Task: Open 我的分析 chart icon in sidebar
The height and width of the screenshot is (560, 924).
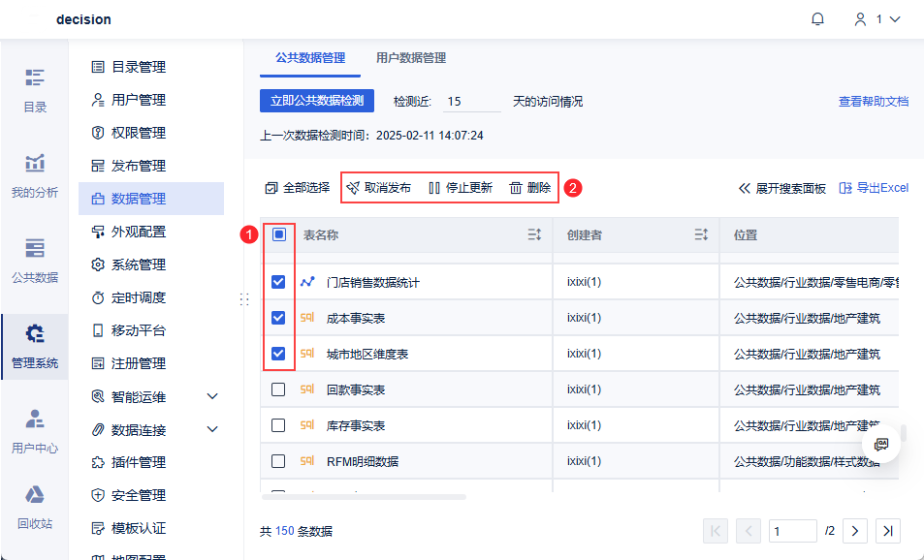Action: [x=35, y=163]
